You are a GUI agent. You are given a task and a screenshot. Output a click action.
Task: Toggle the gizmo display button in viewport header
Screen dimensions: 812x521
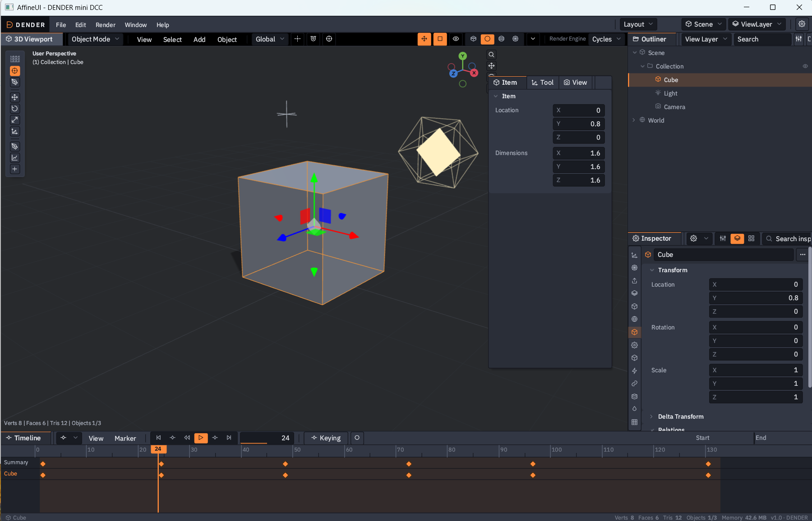[x=424, y=39]
